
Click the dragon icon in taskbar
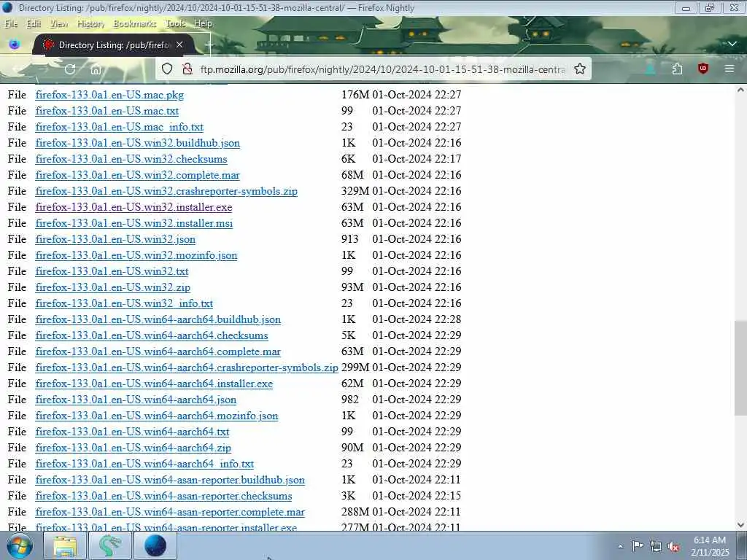[x=110, y=545]
